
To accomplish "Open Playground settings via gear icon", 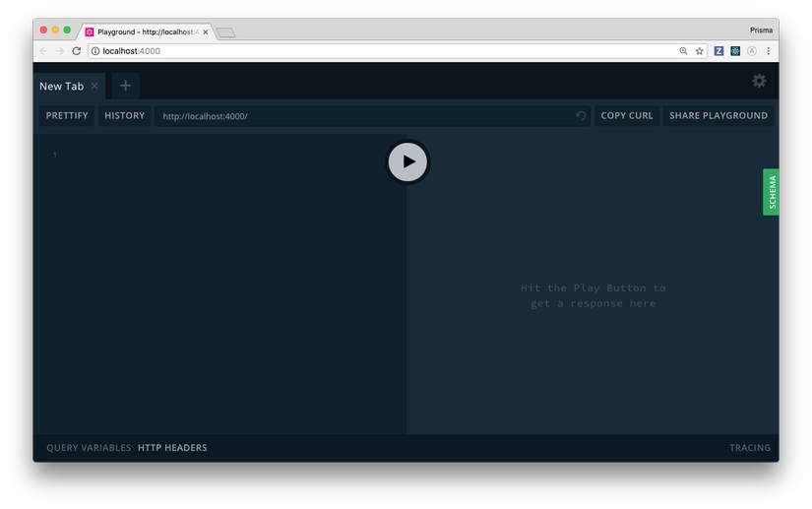I will coord(759,82).
